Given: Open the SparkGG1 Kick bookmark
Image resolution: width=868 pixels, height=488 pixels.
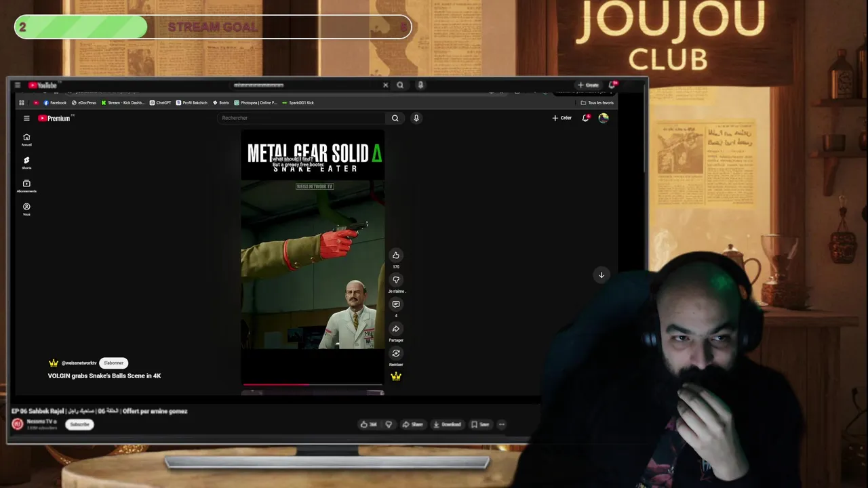Looking at the screenshot, I should click(298, 103).
